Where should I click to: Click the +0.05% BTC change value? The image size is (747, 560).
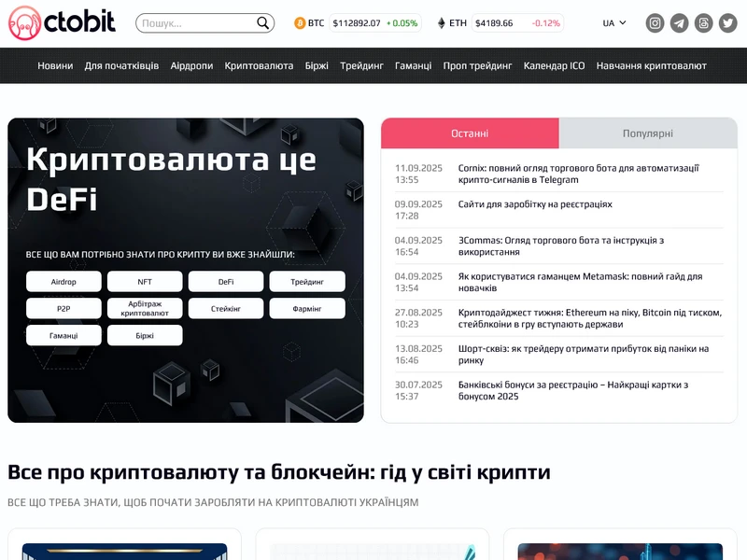click(402, 22)
